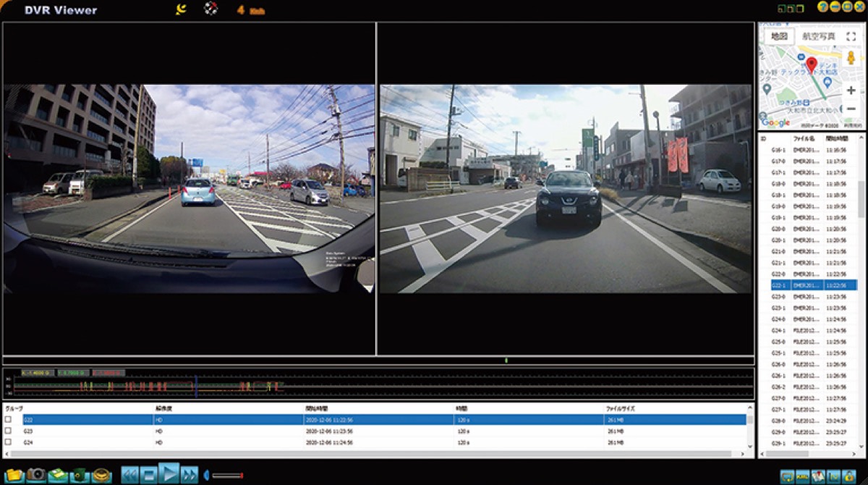Click the camera snapshot icon

(36, 475)
